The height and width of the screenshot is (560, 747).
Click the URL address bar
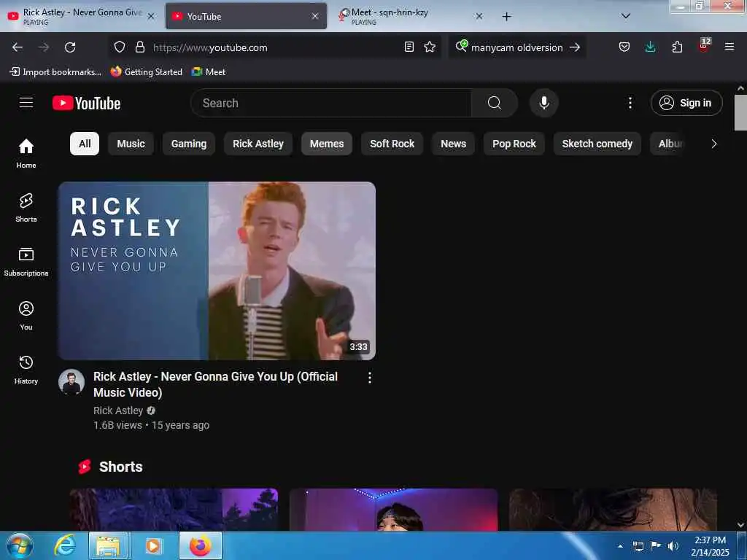coord(275,47)
